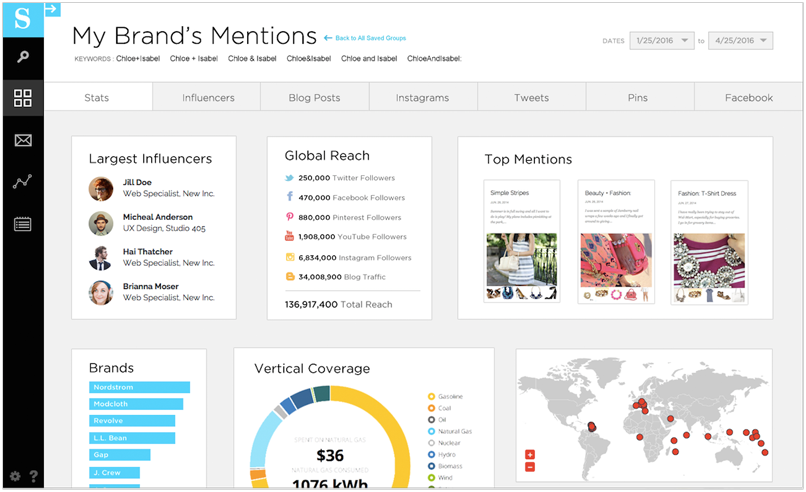Click the YouTube icon in Global Reach

click(289, 236)
